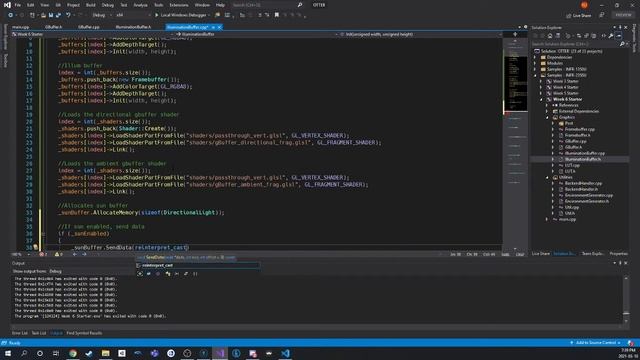This screenshot has width=640, height=360.
Task: Click the search magnifier in the title bar
Action: [x=300, y=5]
